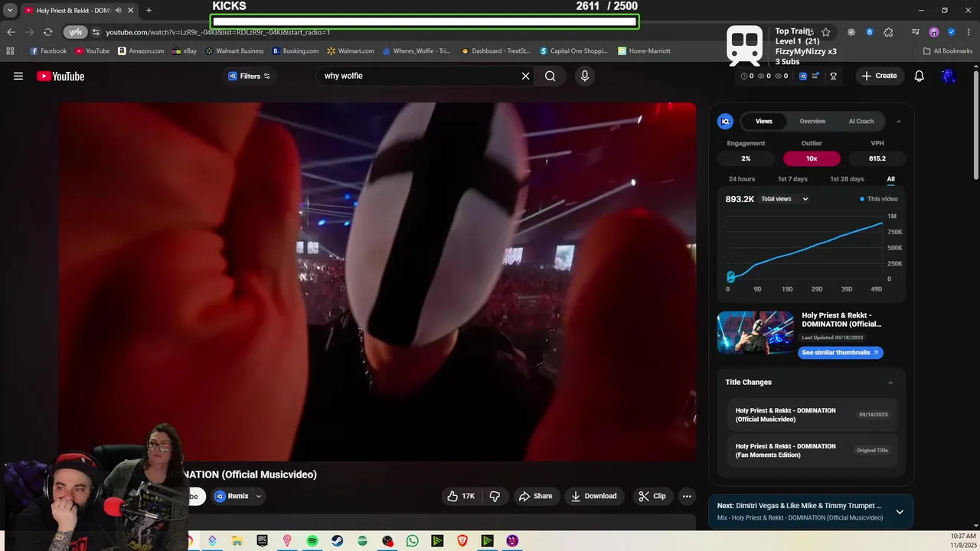Click the views graph line
The width and height of the screenshot is (980, 551).
804,249
